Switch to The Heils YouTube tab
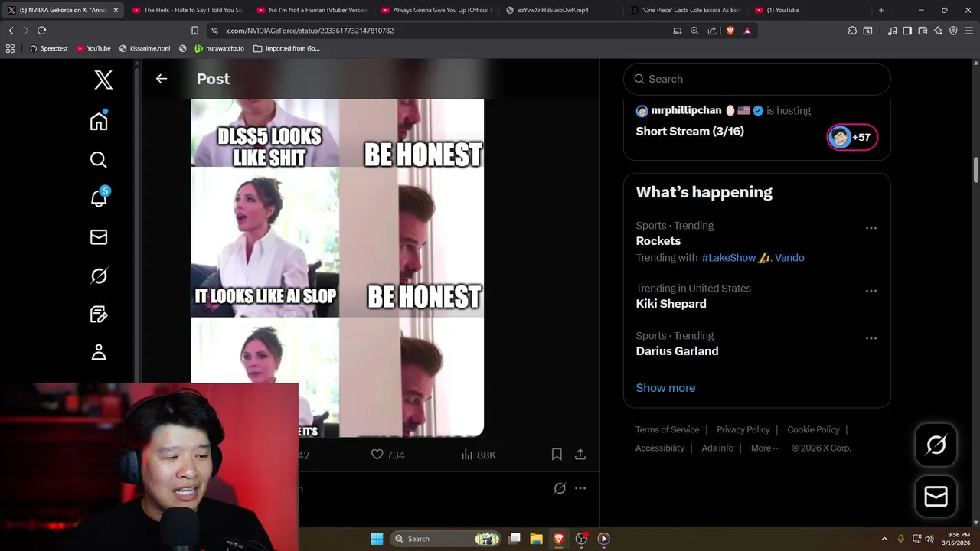The height and width of the screenshot is (551, 980). (186, 10)
